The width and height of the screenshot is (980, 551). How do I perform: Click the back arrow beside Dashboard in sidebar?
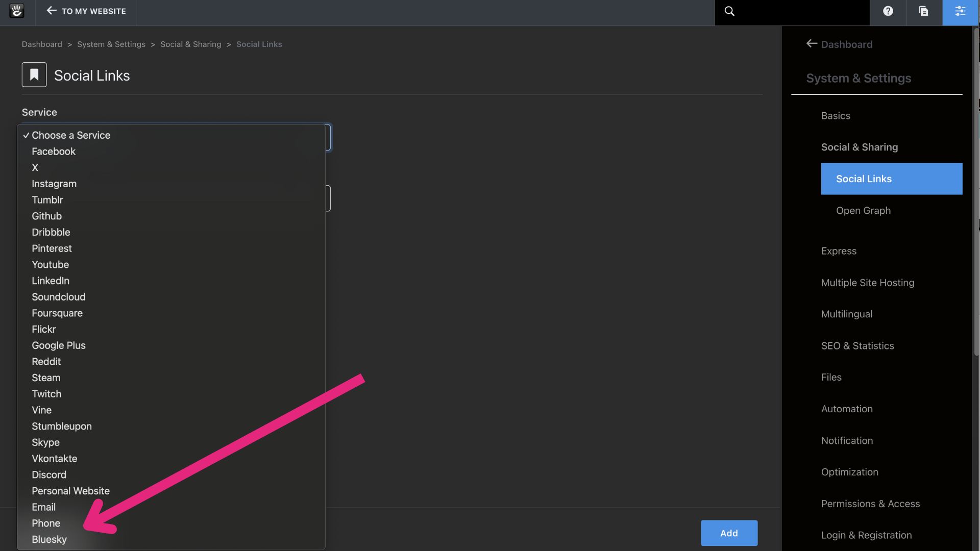pos(812,44)
